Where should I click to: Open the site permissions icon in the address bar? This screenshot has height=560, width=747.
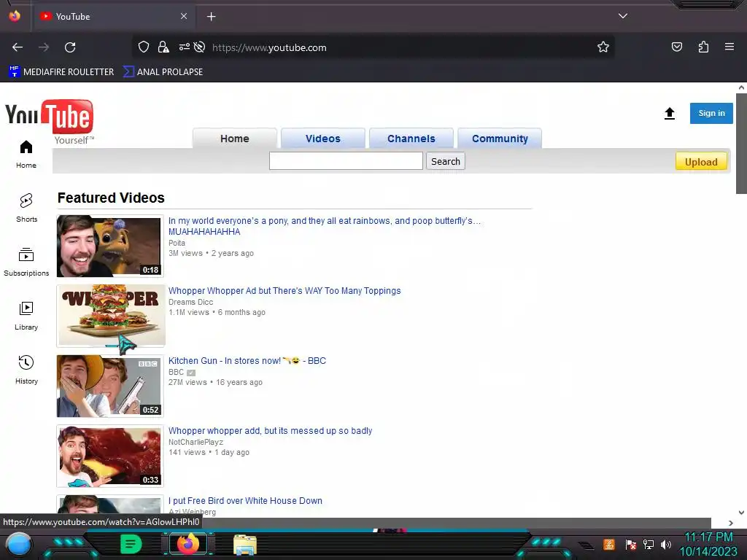(185, 47)
